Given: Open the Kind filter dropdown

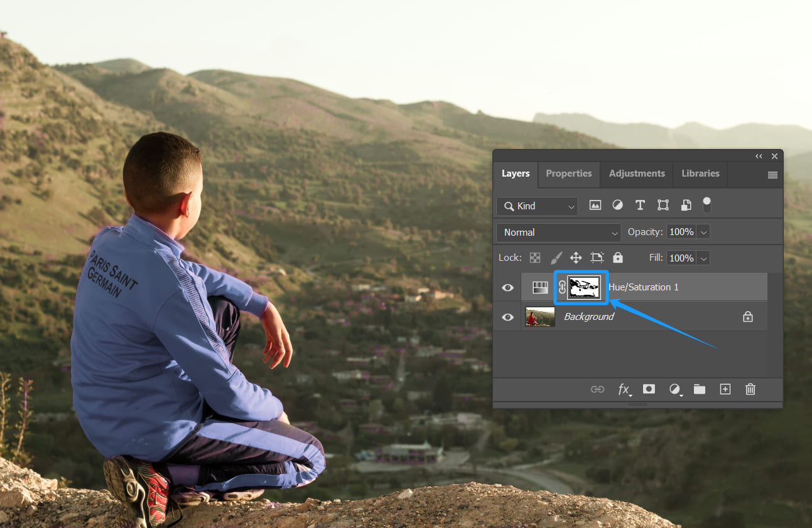Looking at the screenshot, I should (538, 206).
